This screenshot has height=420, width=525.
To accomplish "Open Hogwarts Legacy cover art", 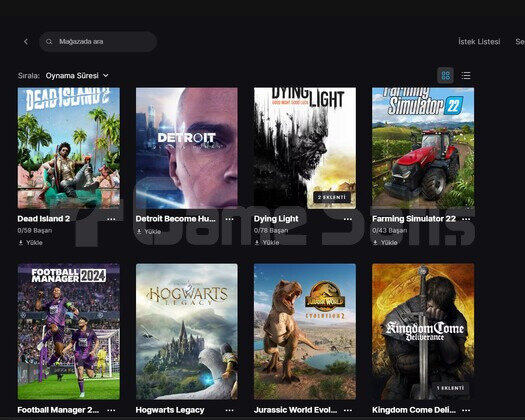I will [x=187, y=331].
